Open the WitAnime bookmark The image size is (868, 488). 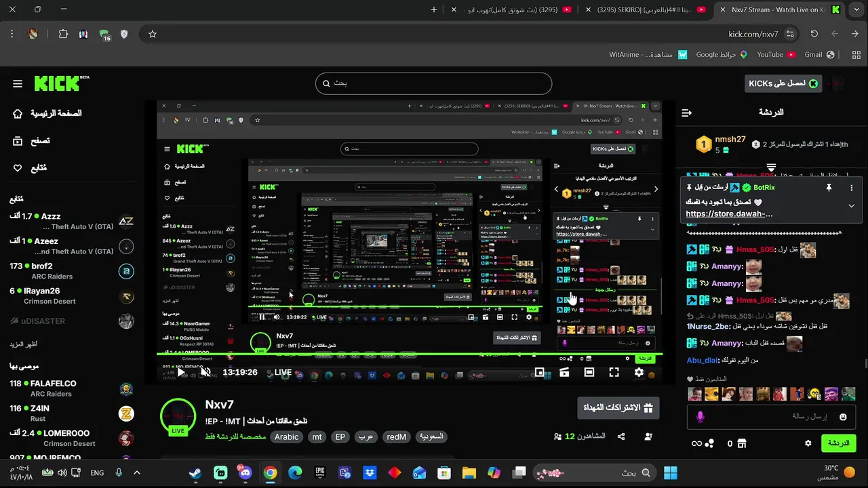point(648,54)
